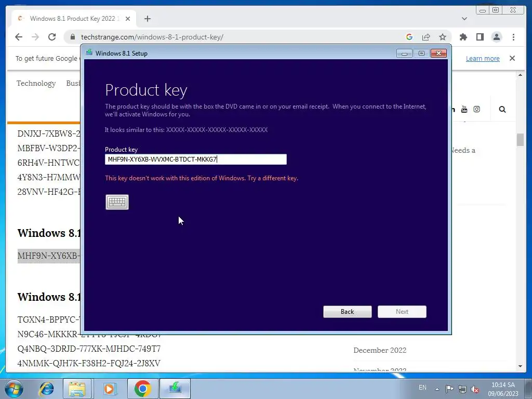
Task: Launch Internet Explorer from taskbar
Action: [46, 389]
